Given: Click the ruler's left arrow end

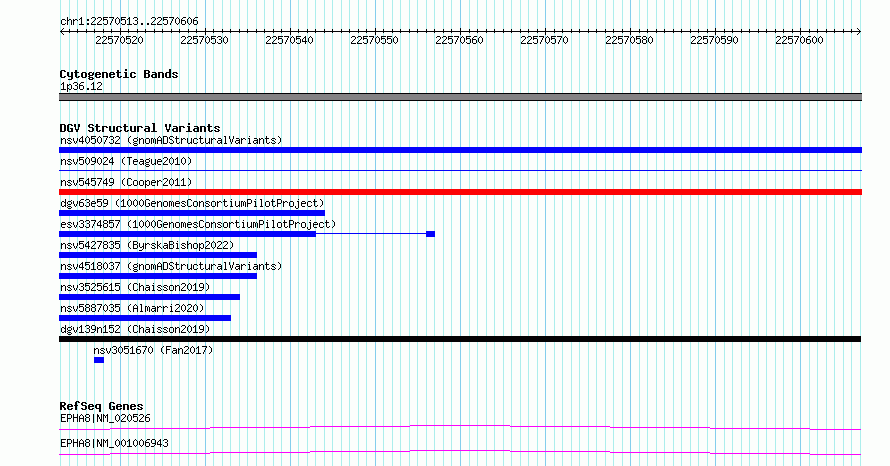Looking at the screenshot, I should 62,32.
